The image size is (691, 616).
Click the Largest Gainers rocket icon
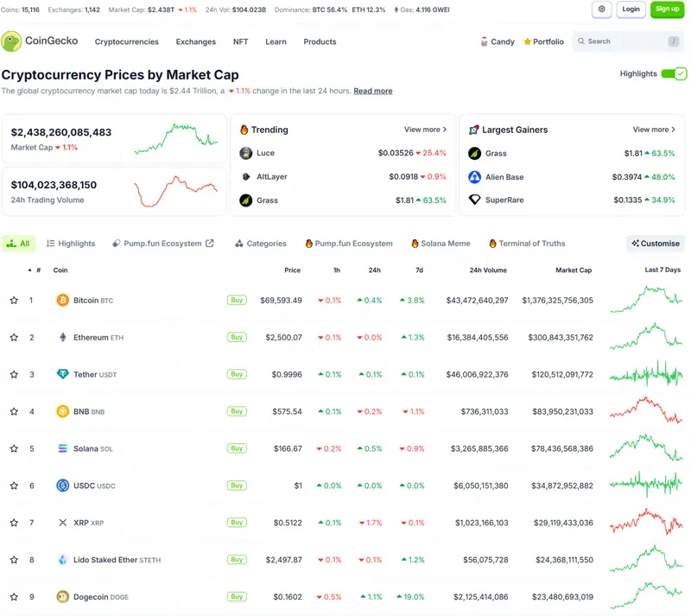coord(473,130)
